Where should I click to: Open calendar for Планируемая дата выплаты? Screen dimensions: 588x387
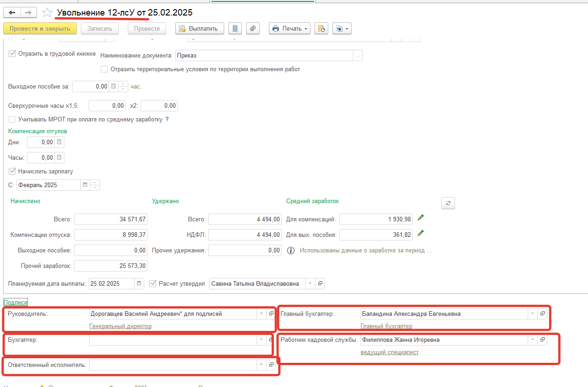139,283
